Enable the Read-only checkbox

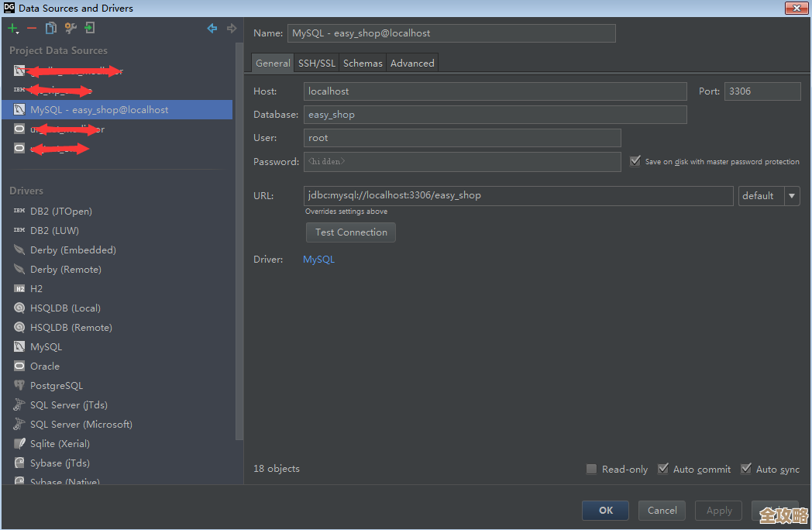[592, 469]
